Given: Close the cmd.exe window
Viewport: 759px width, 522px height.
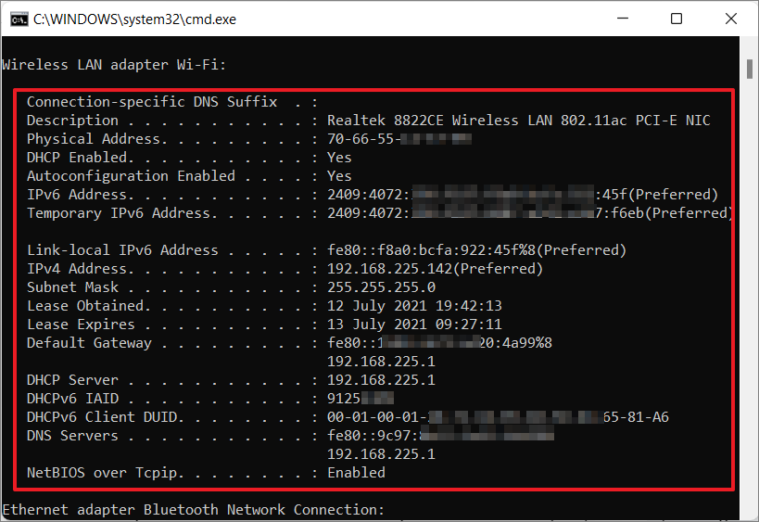Looking at the screenshot, I should 731,18.
